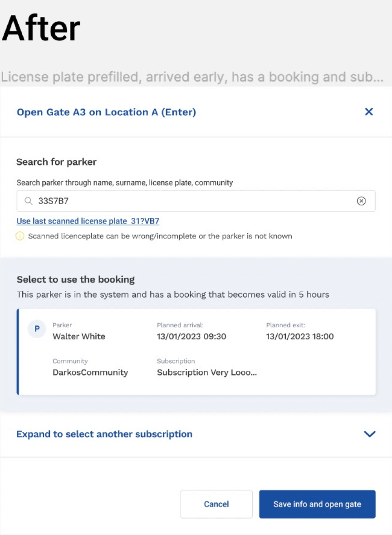
Task: Click the yellow info warning icon
Action: click(20, 236)
